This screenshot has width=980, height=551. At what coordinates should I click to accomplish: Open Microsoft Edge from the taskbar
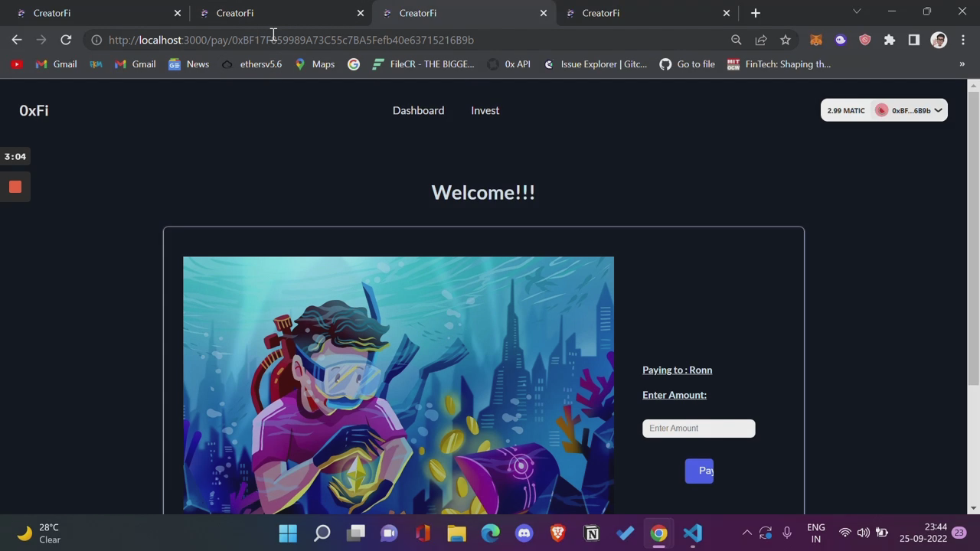click(x=491, y=533)
